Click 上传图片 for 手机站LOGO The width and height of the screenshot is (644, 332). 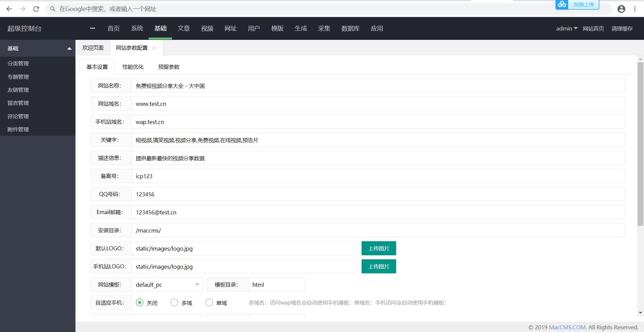pyautogui.click(x=379, y=266)
